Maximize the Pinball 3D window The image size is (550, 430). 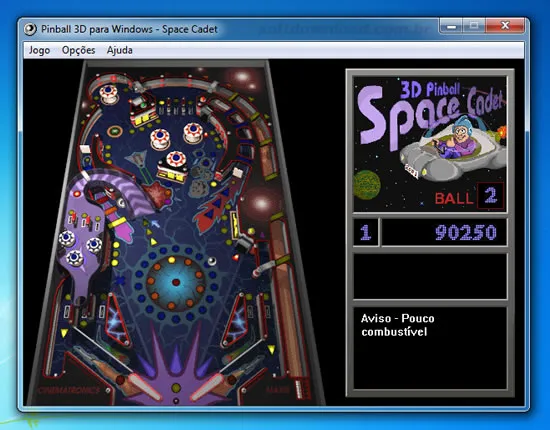tap(474, 26)
